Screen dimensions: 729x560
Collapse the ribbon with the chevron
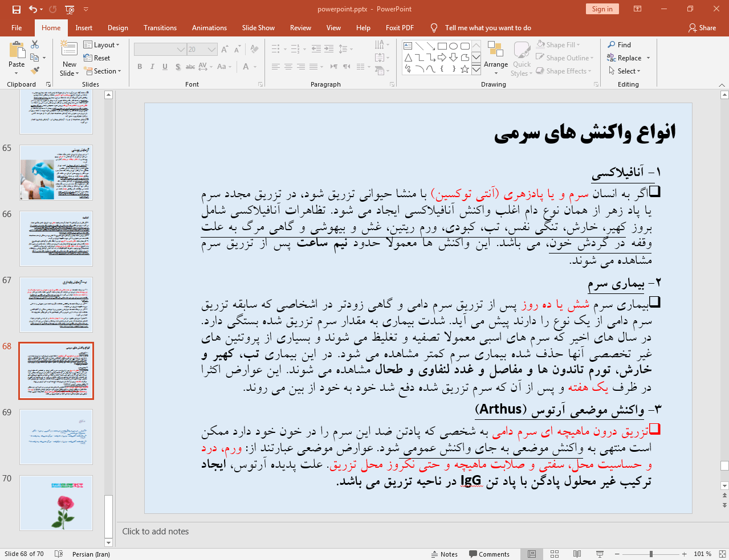pos(722,85)
